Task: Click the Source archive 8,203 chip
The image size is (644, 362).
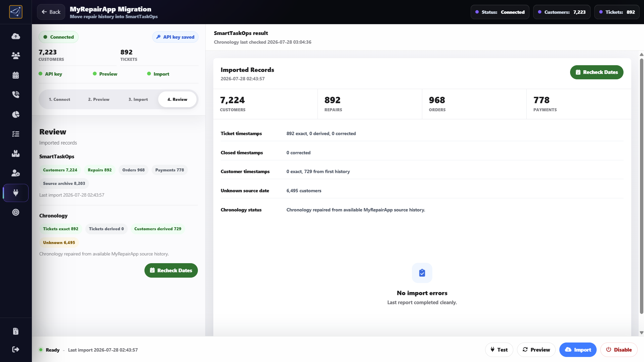Action: click(x=64, y=184)
